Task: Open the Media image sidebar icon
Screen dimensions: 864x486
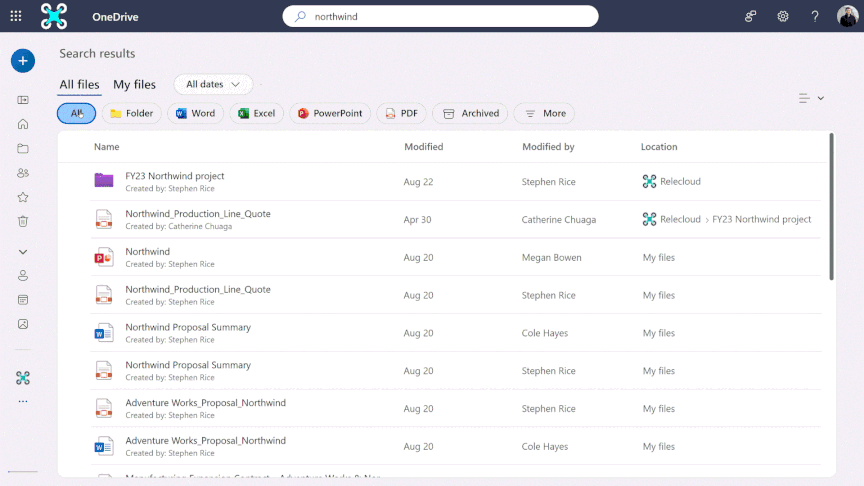Action: point(23,324)
